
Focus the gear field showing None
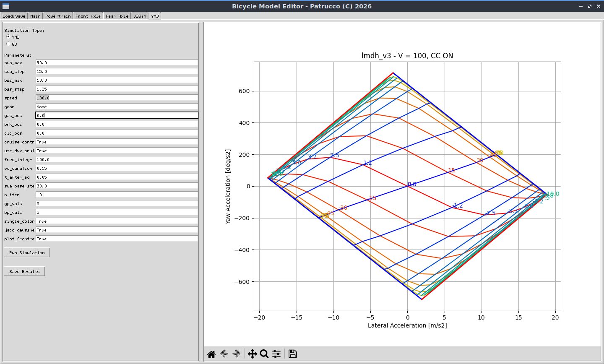click(x=117, y=107)
